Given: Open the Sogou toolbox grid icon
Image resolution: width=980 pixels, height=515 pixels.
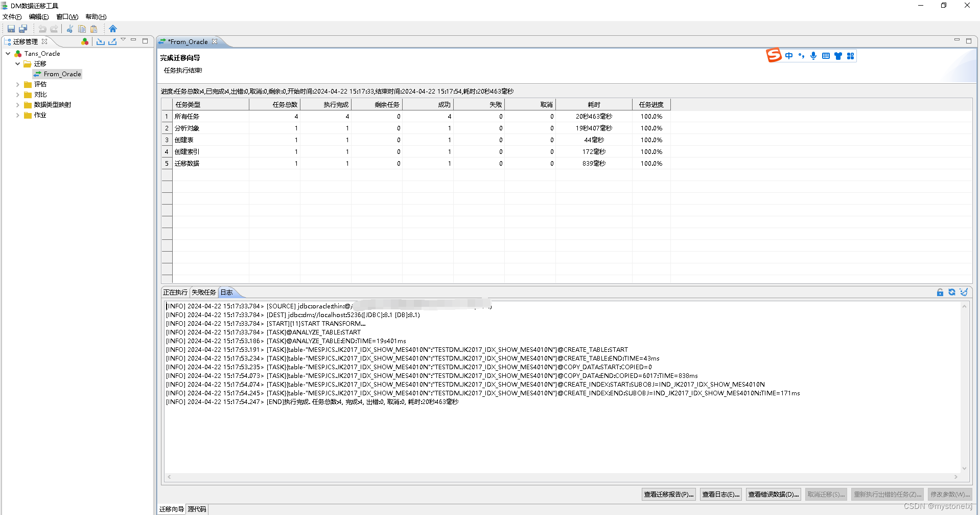Looking at the screenshot, I should pos(850,56).
